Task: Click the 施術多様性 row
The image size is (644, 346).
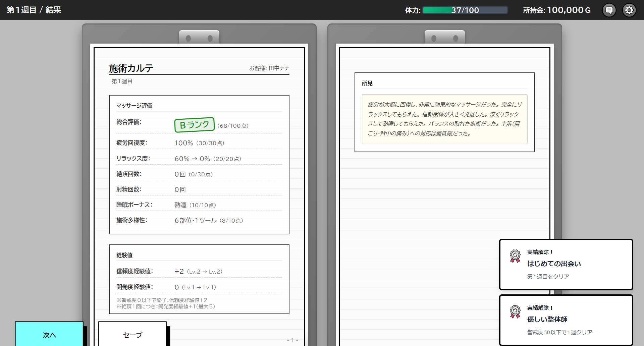Action: click(199, 220)
